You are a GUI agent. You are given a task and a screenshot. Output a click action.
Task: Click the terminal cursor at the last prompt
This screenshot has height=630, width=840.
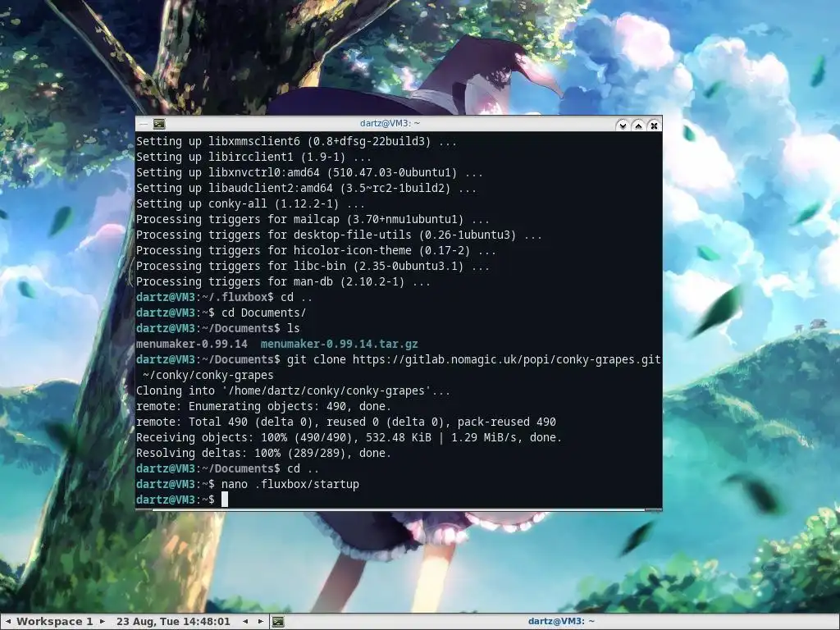coord(225,500)
